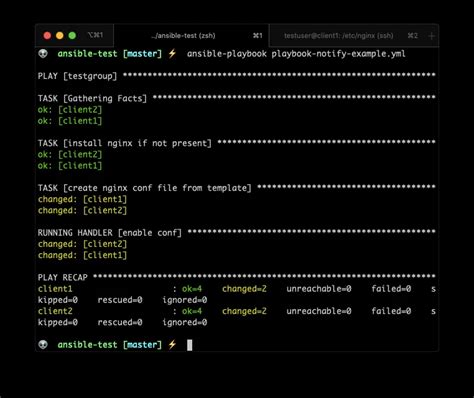Click '[master]' branch on the bottom prompt
This screenshot has width=474, height=398.
142,345
